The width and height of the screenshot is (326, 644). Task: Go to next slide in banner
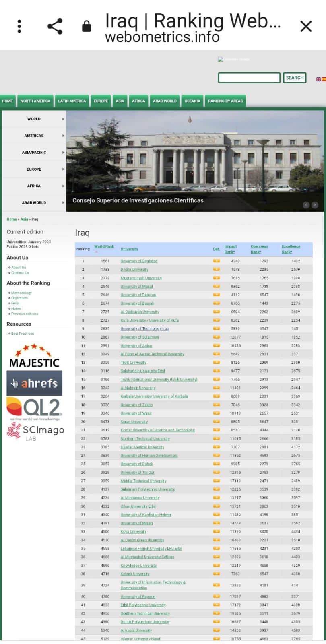315,205
